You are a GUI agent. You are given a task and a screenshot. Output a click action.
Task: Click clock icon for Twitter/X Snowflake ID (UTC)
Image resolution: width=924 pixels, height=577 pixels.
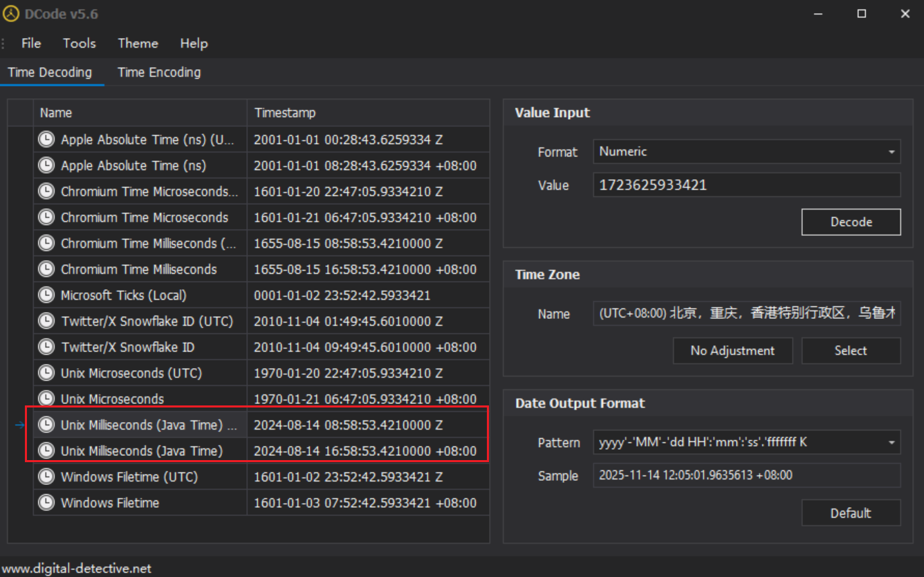(46, 321)
